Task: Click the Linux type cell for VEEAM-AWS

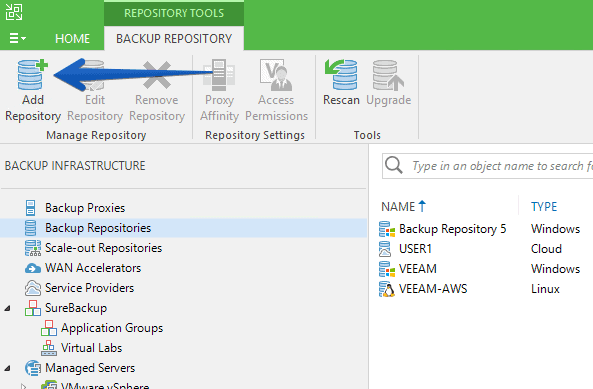Action: [545, 289]
